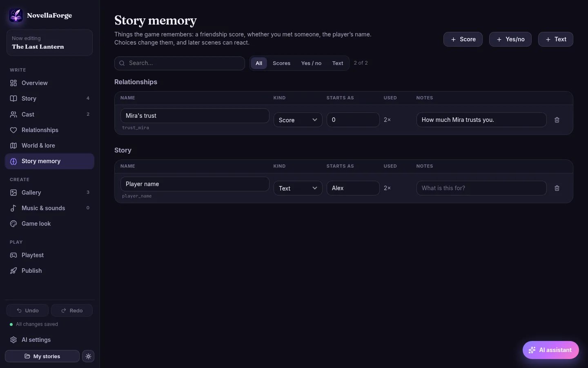Click the Now editing The Last Lantern card
The image size is (588, 368).
point(49,43)
